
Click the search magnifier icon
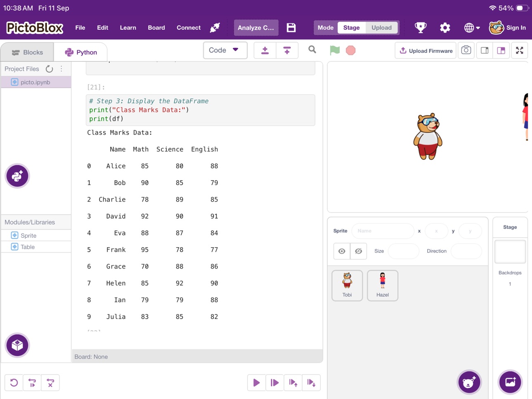click(x=312, y=50)
